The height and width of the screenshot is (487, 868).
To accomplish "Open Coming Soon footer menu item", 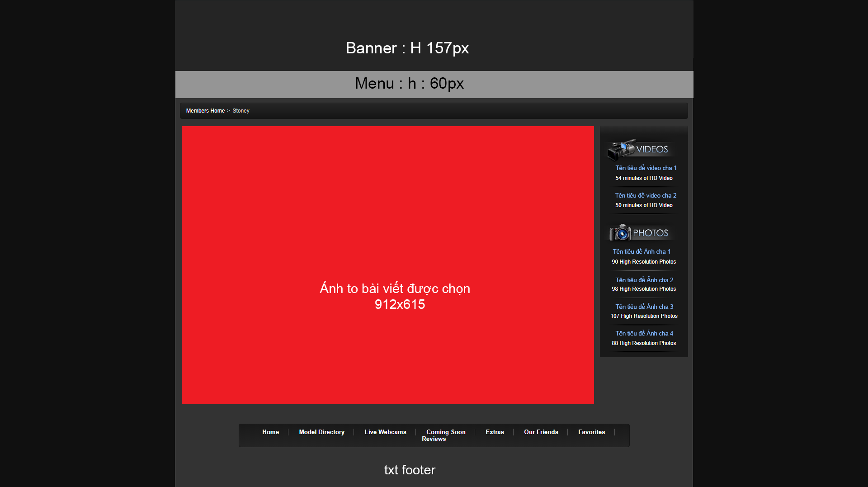I will pyautogui.click(x=446, y=432).
